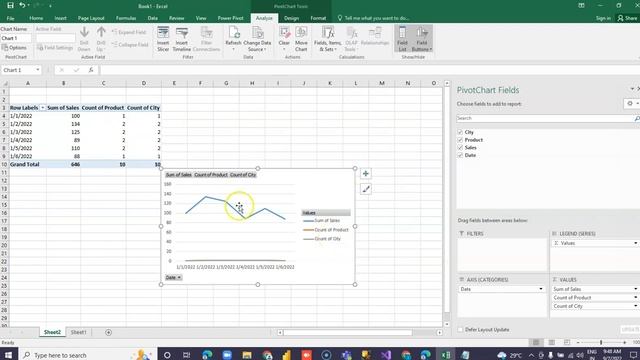Click the insert function fx icon

[91, 70]
